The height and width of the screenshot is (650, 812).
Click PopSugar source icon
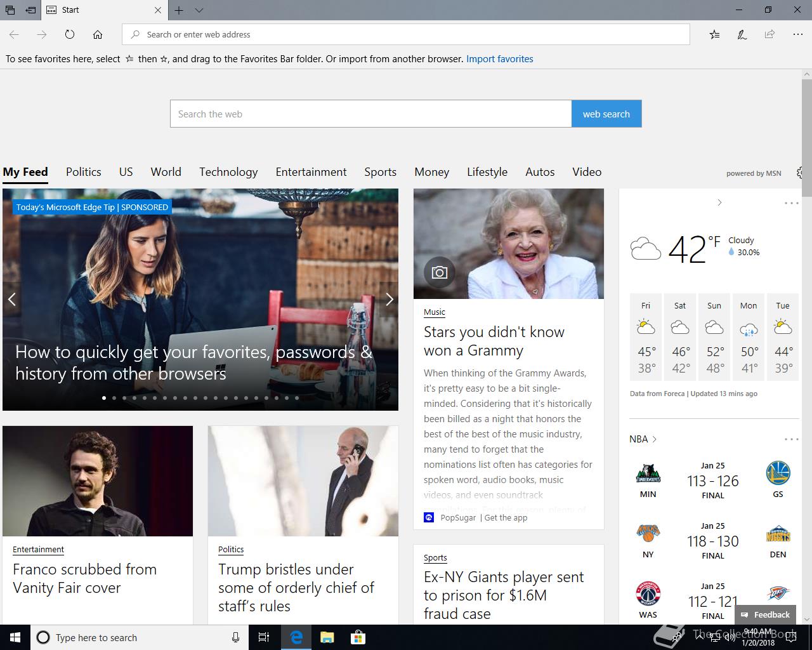tap(429, 517)
